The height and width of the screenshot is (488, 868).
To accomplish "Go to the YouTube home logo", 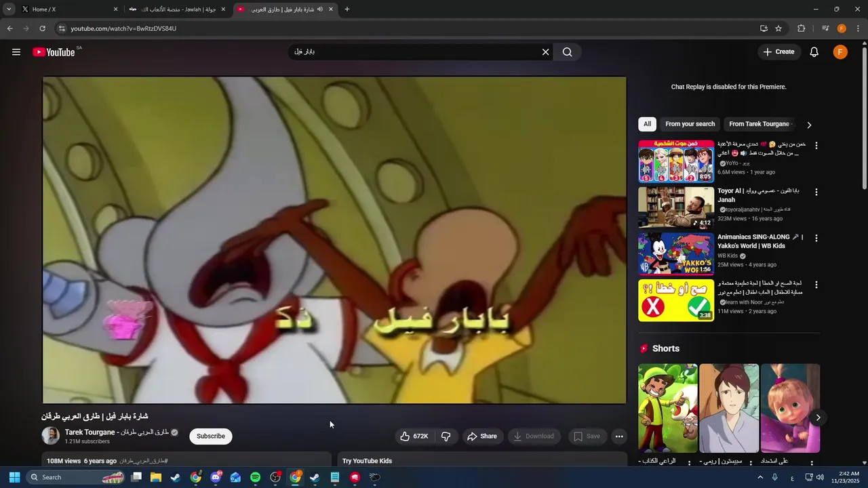I will click(x=54, y=52).
